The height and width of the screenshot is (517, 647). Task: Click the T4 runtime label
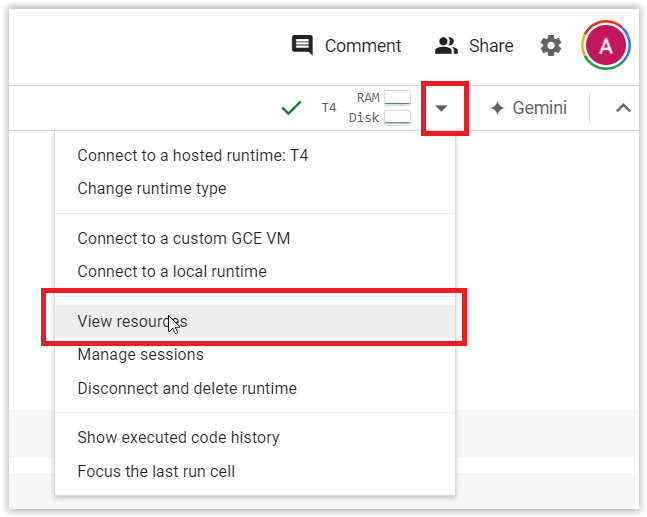[x=329, y=108]
